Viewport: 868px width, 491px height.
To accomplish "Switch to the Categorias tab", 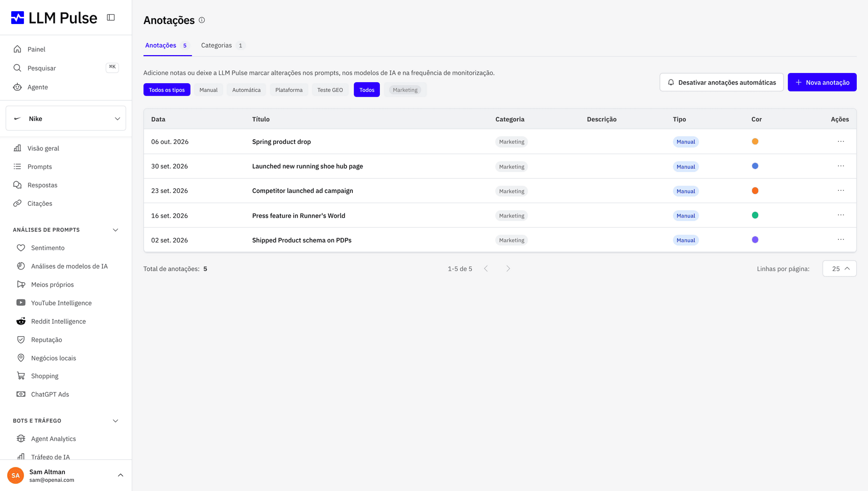I will tap(223, 45).
